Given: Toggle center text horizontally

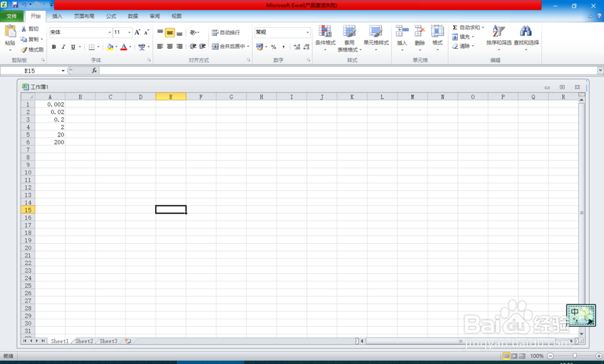Looking at the screenshot, I should 170,46.
